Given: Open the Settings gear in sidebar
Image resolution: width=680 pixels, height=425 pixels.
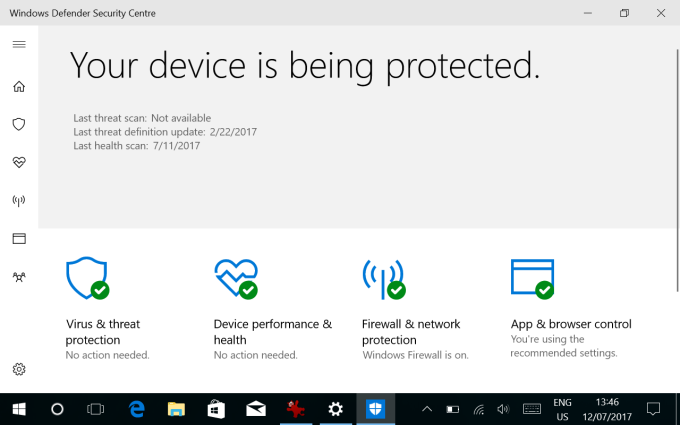Looking at the screenshot, I should (x=19, y=370).
